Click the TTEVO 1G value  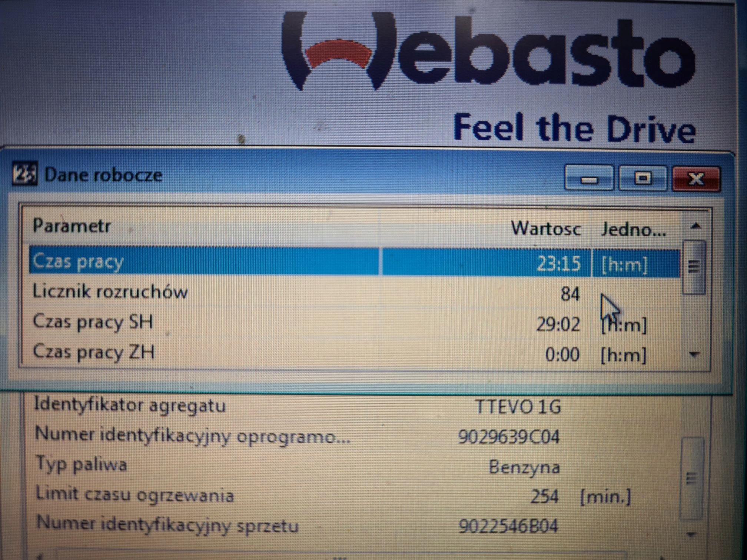click(518, 407)
